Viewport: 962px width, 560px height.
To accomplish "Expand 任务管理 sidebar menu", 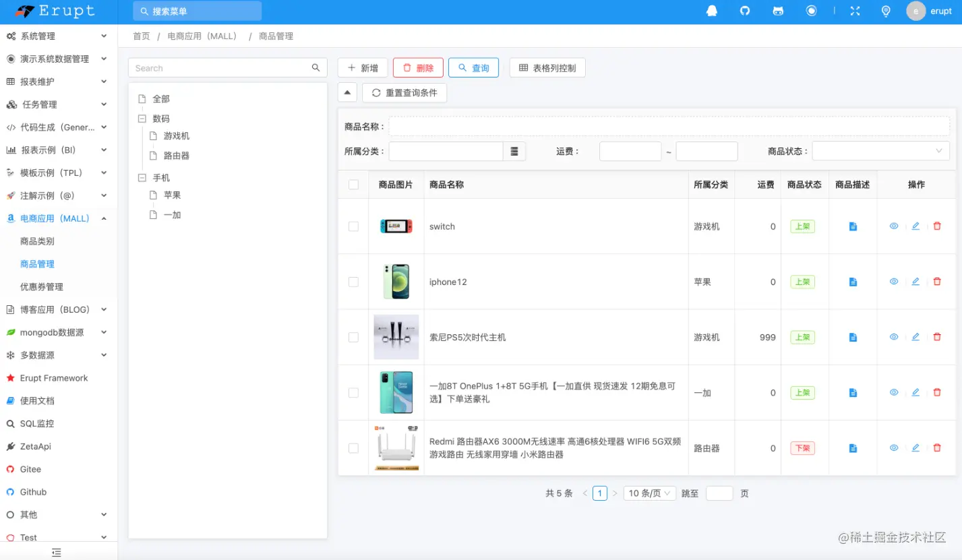I will coord(59,104).
